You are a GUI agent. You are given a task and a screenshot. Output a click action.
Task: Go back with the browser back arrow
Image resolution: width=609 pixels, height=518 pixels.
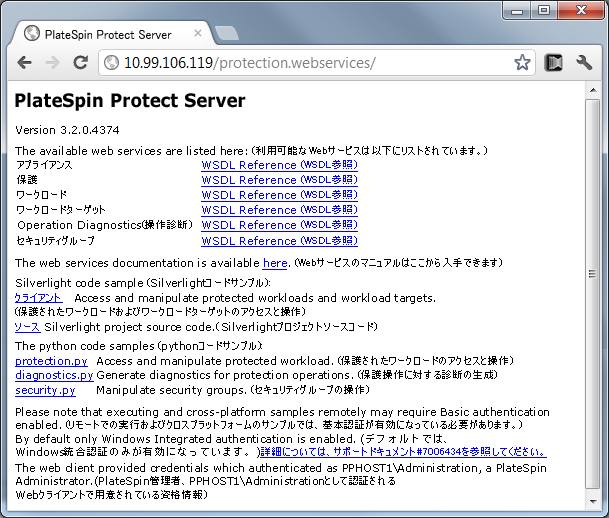click(x=25, y=63)
